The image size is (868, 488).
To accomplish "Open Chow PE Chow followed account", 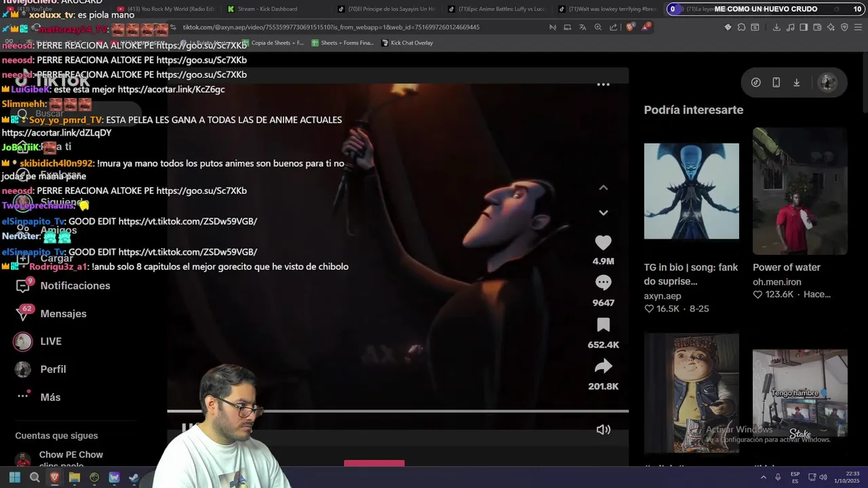I will (60, 457).
